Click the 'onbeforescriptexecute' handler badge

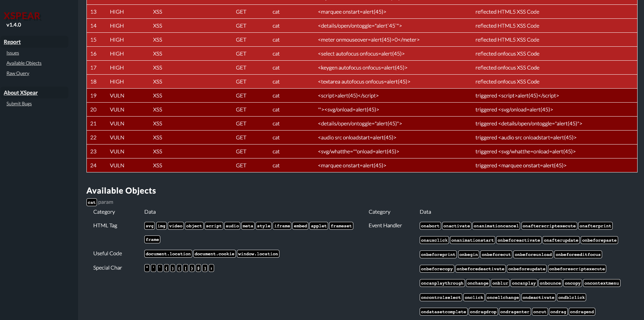(x=577, y=269)
